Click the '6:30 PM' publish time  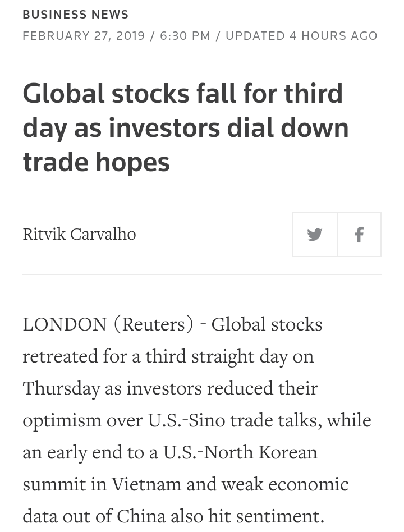tap(185, 35)
